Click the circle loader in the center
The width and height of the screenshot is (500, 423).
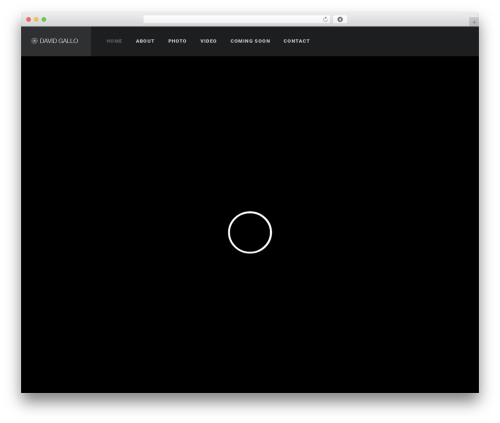tap(250, 232)
